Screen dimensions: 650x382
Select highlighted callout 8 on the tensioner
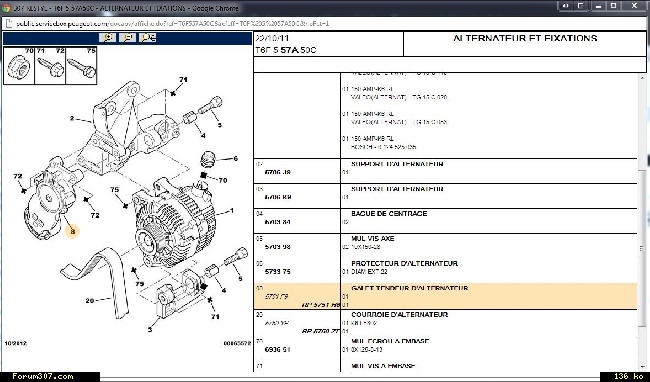coord(73,232)
